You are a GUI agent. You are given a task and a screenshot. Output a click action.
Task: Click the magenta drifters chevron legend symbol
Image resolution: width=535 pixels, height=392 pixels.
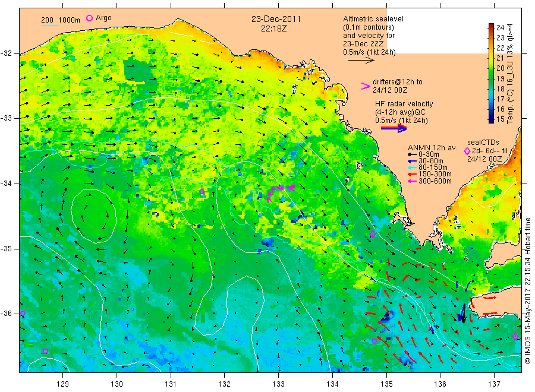coord(366,86)
